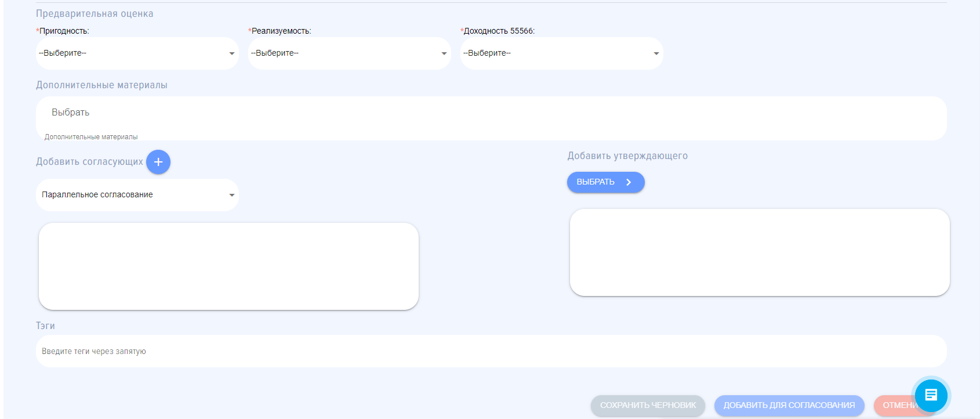Click the arrow beside Параллельное согласование
This screenshot has height=419, width=980.
[232, 195]
